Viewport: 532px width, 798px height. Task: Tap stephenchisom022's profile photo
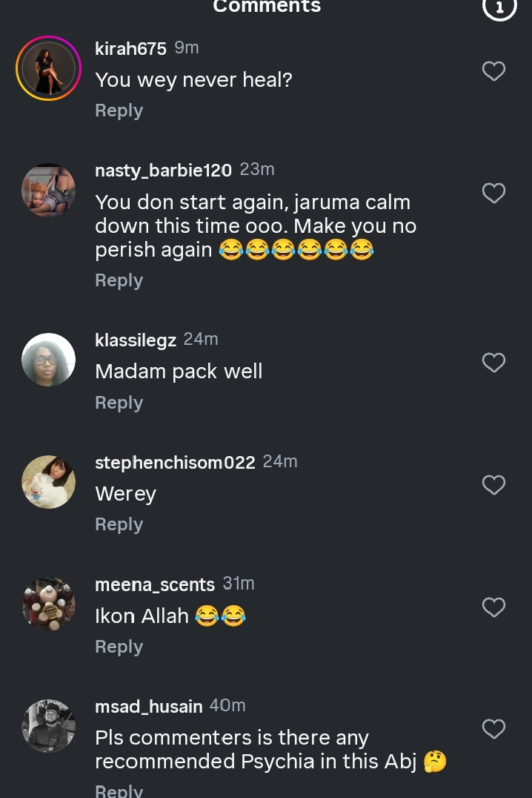(x=49, y=482)
